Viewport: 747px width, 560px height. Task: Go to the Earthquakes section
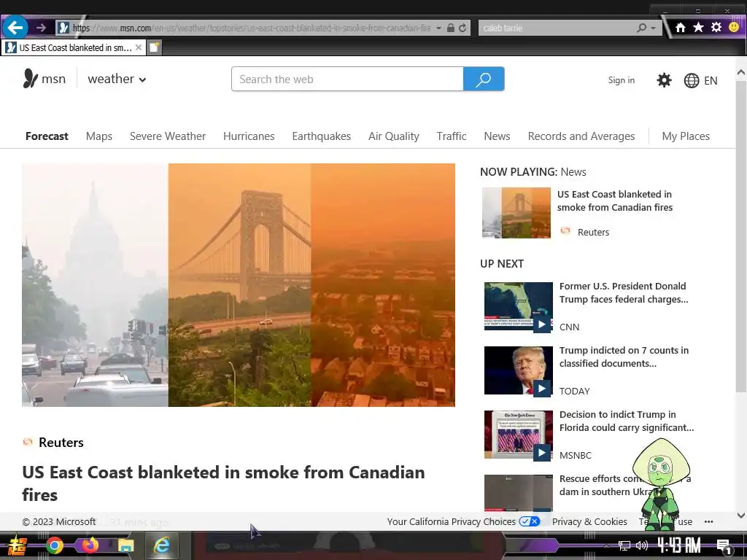tap(321, 136)
